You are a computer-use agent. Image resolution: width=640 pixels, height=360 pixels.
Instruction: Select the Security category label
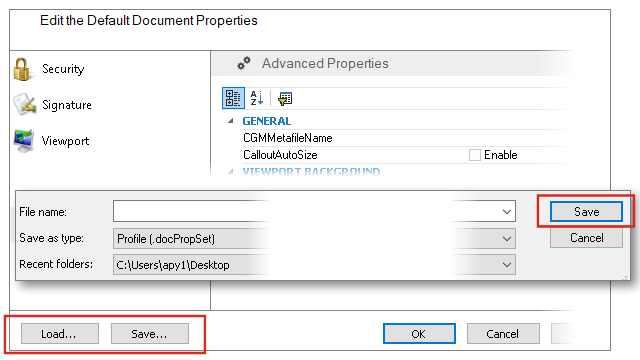click(63, 69)
